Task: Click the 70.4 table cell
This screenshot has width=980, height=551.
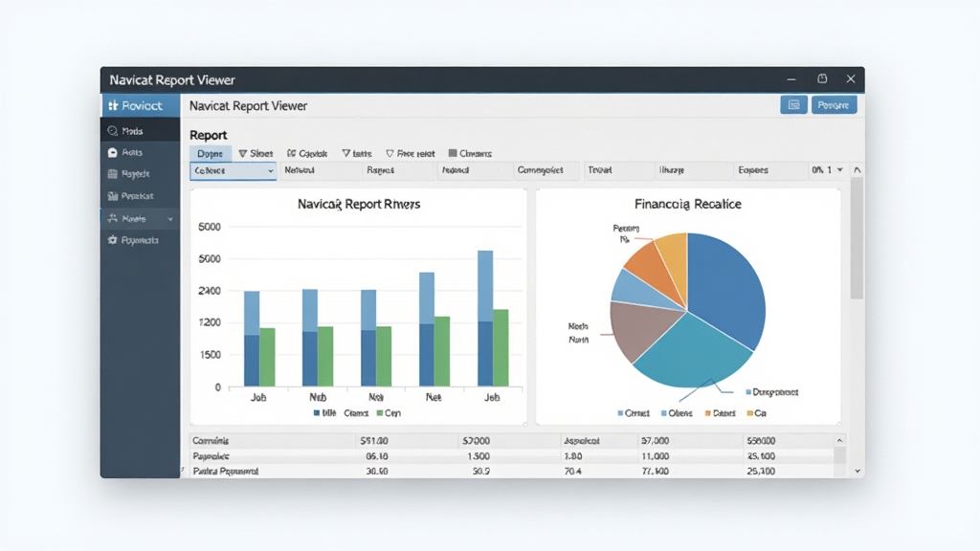Action: pyautogui.click(x=573, y=471)
